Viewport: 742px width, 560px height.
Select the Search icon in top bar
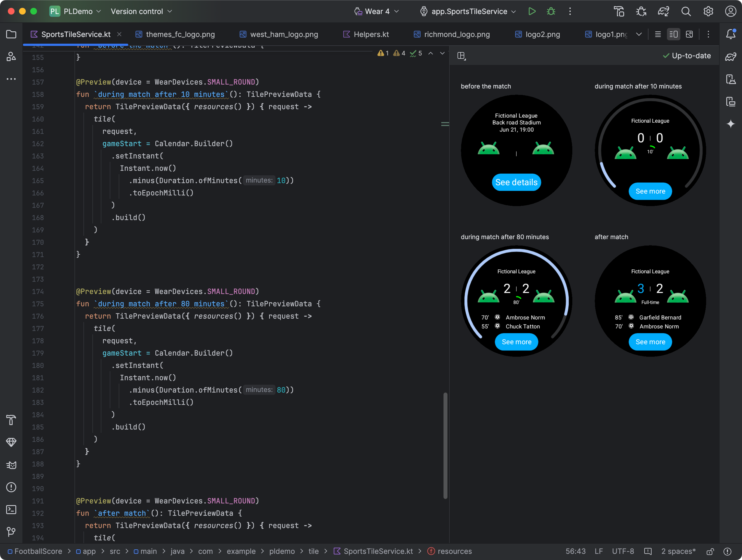pyautogui.click(x=685, y=11)
